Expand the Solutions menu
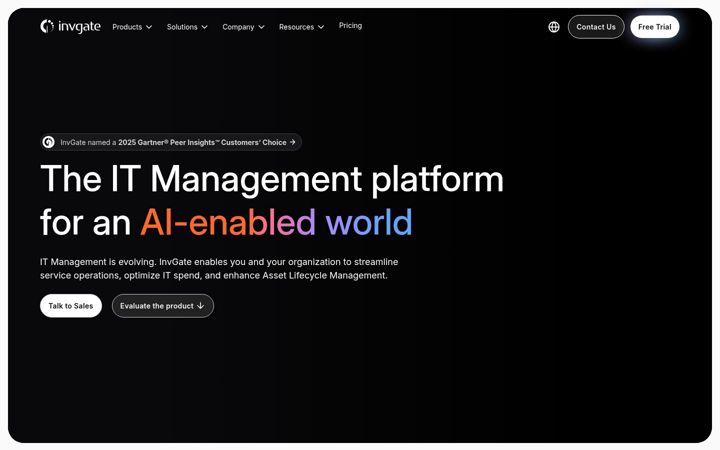 click(x=187, y=27)
